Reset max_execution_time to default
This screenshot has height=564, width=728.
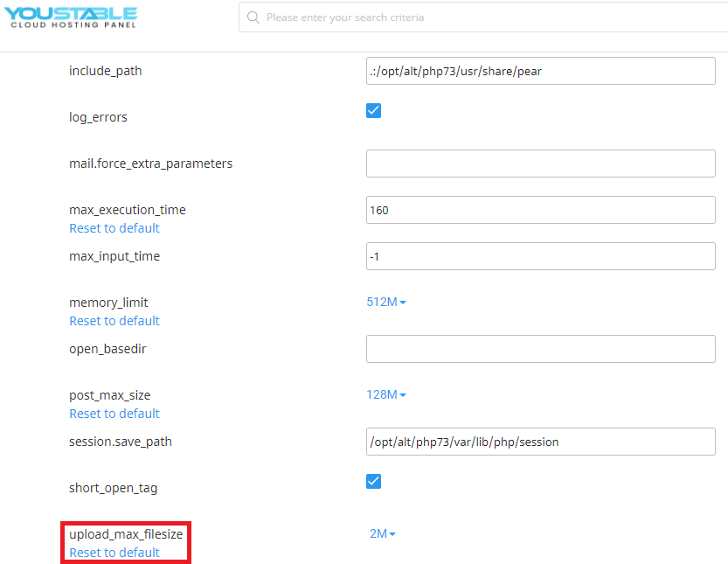point(114,227)
